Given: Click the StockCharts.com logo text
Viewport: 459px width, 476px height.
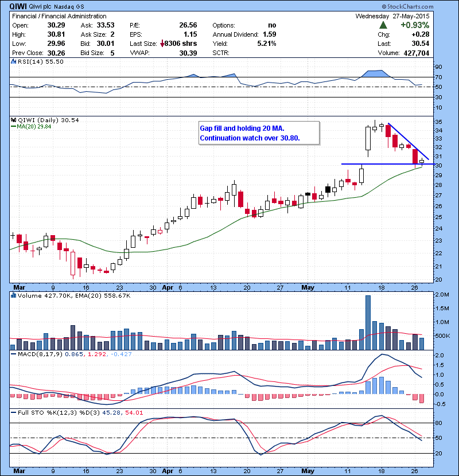Looking at the screenshot, I should pos(408,6).
